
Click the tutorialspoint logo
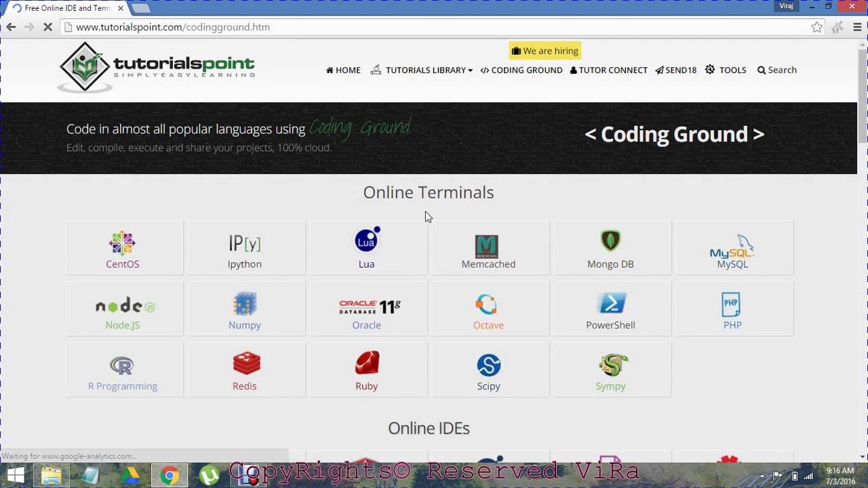(x=156, y=67)
